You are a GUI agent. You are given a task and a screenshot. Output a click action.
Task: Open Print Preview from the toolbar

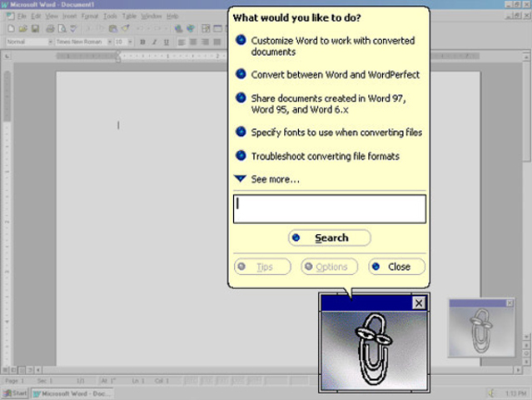pos(62,29)
